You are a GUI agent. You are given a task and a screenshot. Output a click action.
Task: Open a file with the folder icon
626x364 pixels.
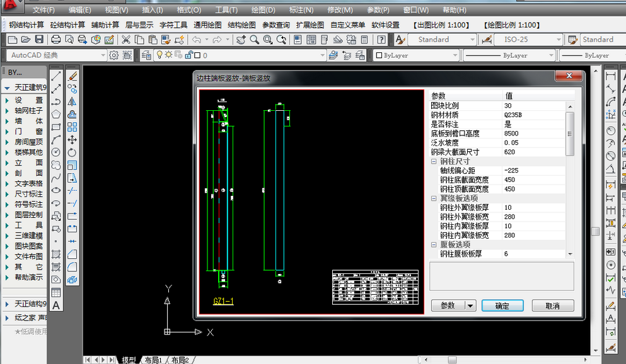(26, 40)
